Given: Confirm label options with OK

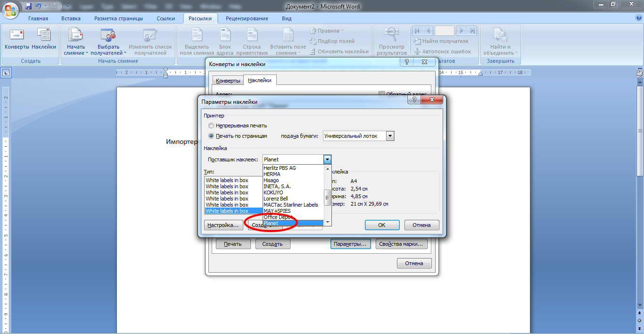Looking at the screenshot, I should (382, 225).
